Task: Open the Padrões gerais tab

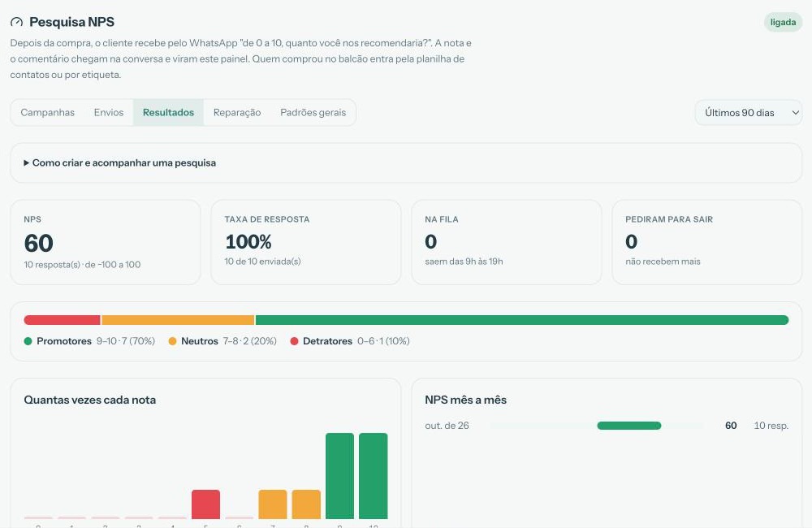Action: coord(313,112)
